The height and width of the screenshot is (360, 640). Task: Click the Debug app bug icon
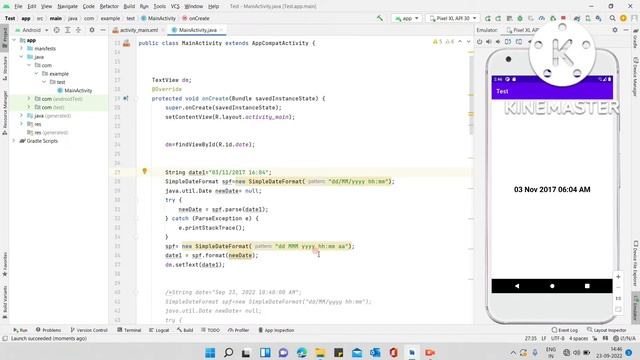pos(520,18)
